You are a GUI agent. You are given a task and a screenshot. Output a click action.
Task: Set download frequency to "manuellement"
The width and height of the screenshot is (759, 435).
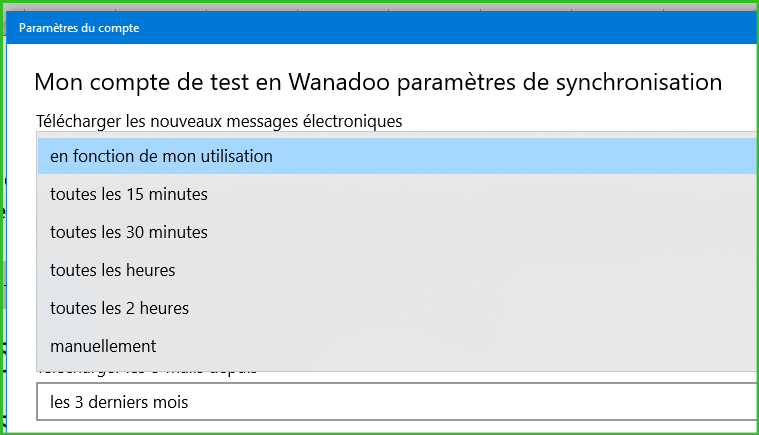[x=103, y=346]
